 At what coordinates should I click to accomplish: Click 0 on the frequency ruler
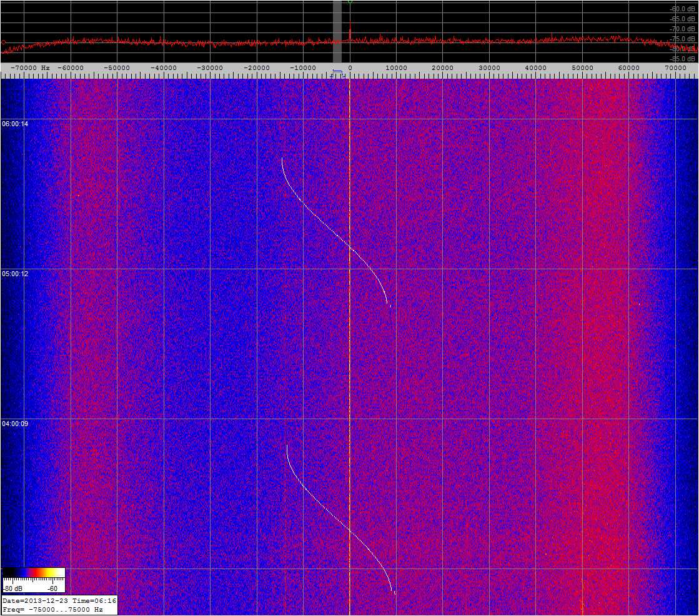click(x=350, y=67)
